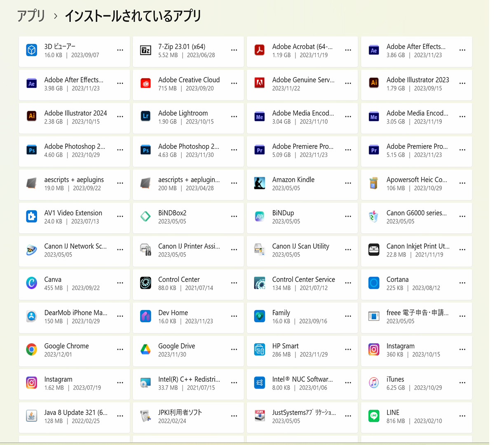Click the Adobe Lightroom icon
Screen dimensions: 504x445
(x=145, y=117)
